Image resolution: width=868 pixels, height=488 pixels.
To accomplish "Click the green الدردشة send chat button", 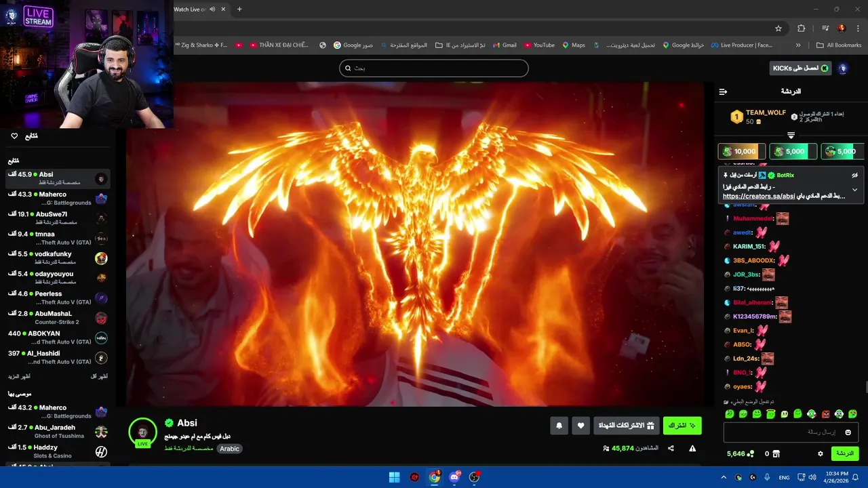I will tap(845, 453).
